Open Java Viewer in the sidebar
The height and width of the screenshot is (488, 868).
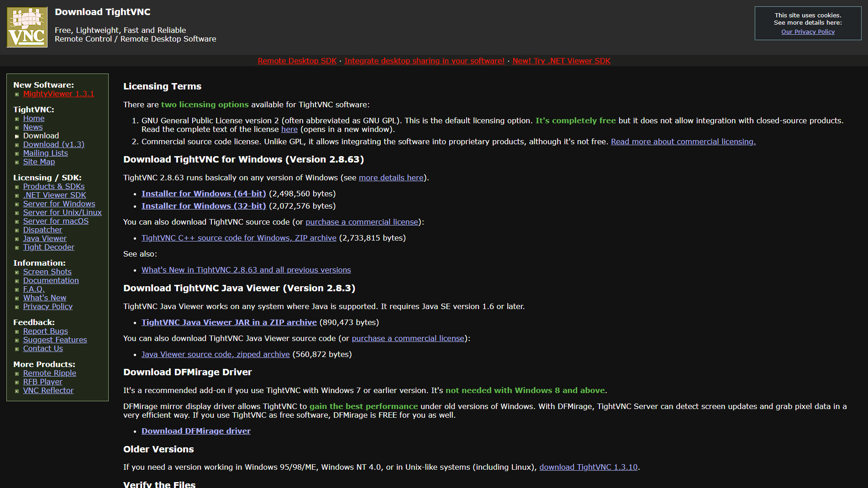(x=45, y=238)
